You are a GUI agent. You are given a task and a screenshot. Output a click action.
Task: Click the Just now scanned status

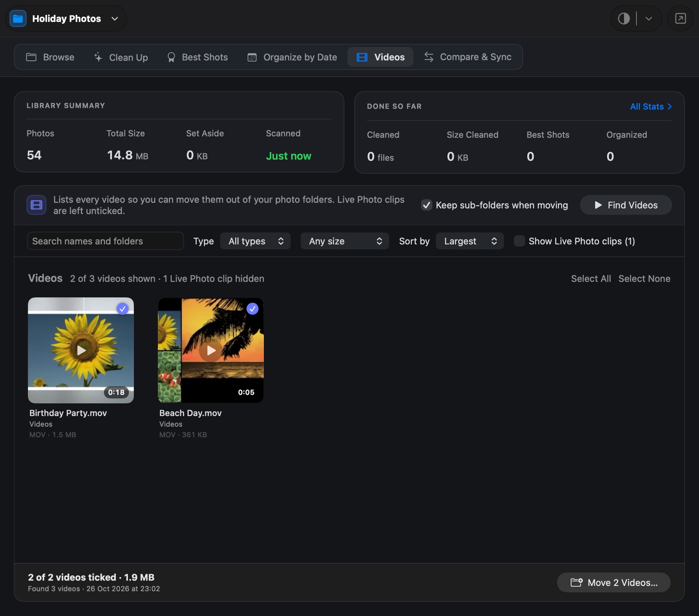288,156
